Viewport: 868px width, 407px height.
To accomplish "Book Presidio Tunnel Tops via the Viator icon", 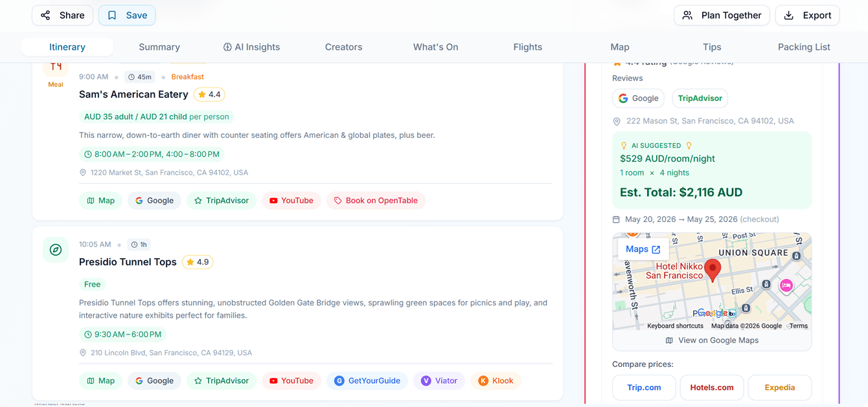I will (x=426, y=380).
